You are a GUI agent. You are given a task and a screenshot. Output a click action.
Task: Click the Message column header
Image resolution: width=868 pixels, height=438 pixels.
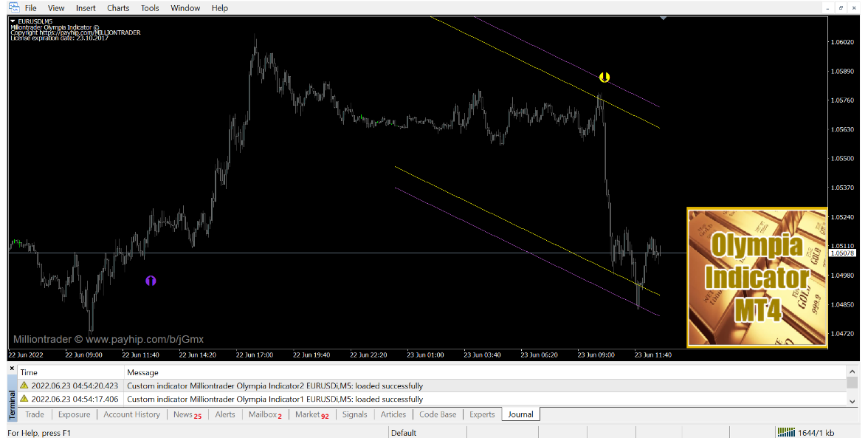(143, 373)
